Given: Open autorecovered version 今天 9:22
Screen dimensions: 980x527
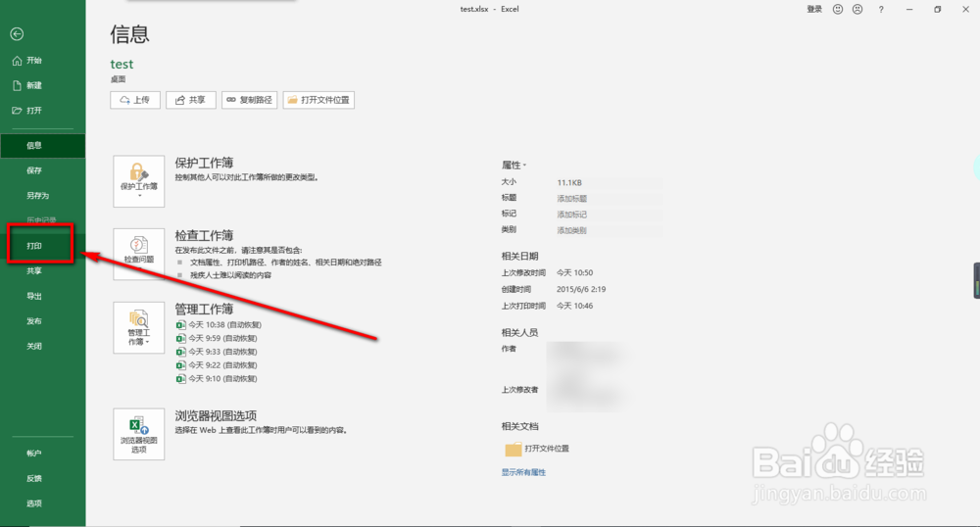Looking at the screenshot, I should click(217, 365).
